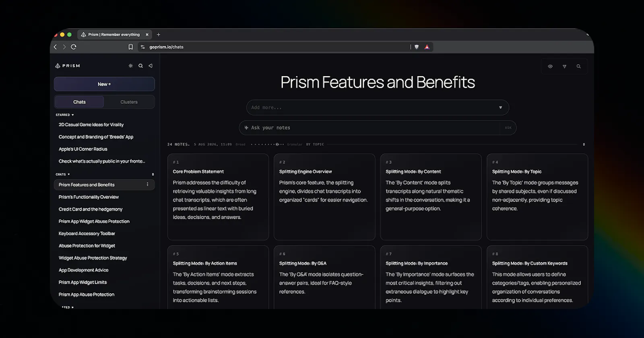Bookmark this page via bookmark icon
Image resolution: width=644 pixels, height=338 pixels.
[130, 47]
